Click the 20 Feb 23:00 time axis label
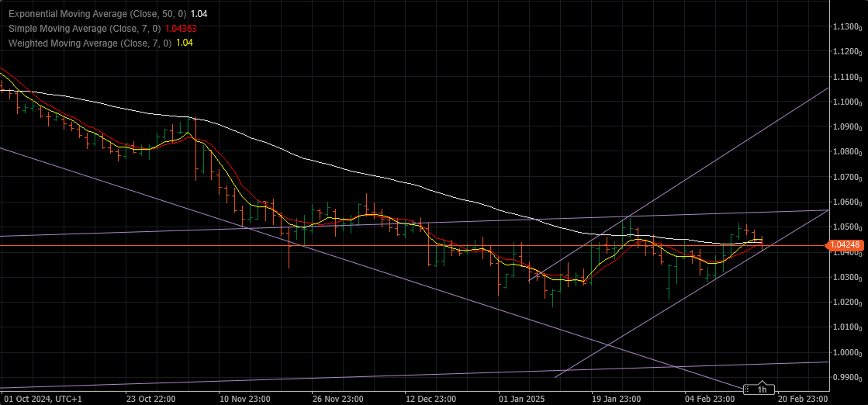This screenshot has height=405, width=868. pos(803,399)
